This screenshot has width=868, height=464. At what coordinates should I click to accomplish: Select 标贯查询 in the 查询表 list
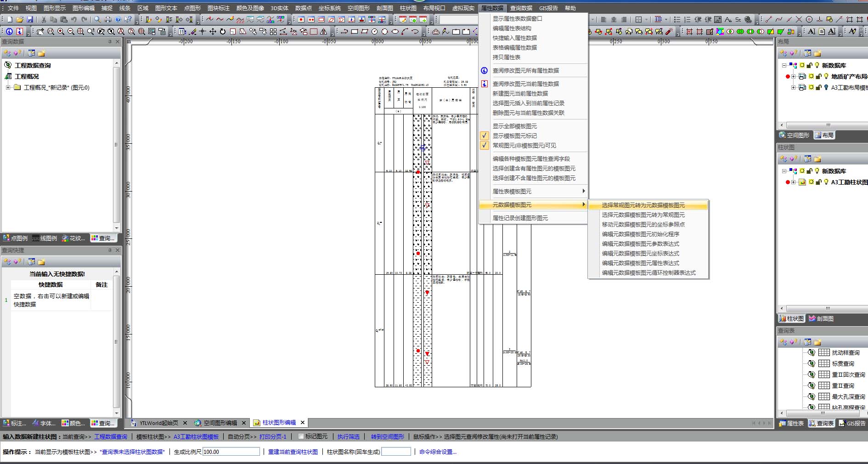coord(843,363)
